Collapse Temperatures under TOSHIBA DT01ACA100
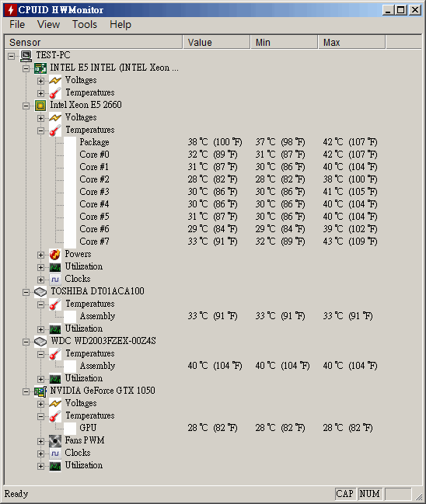This screenshot has width=426, height=504. [x=41, y=304]
